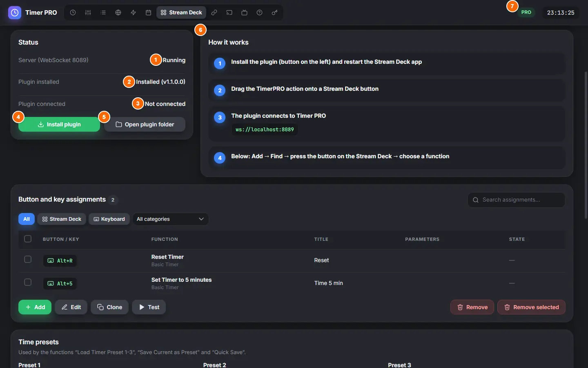Sort by STATE column header

pos(517,239)
